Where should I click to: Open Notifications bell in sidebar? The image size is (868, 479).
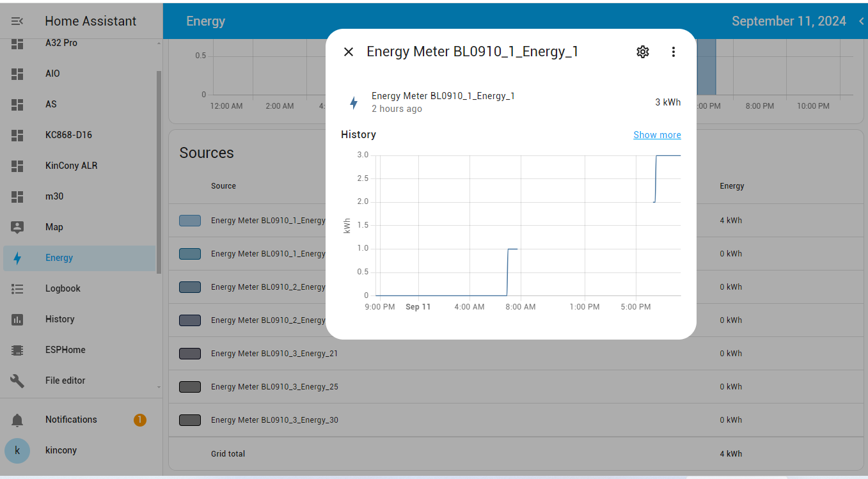[71, 420]
